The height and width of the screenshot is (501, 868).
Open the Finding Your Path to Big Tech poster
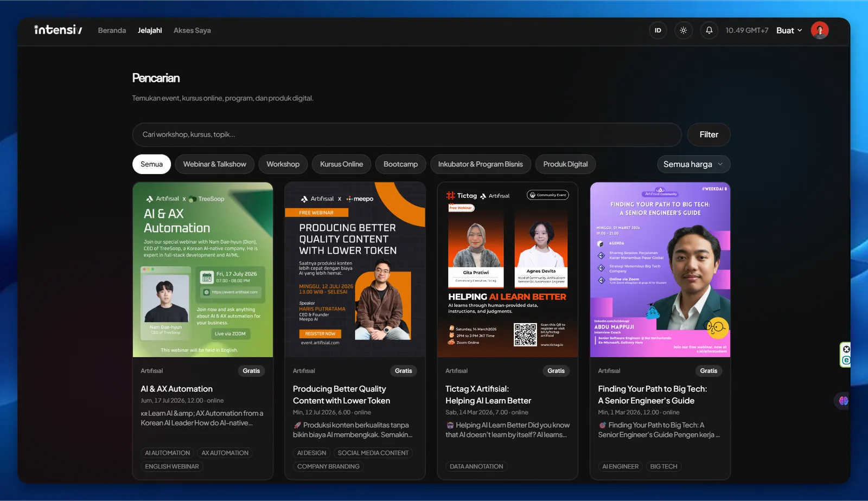tap(660, 269)
